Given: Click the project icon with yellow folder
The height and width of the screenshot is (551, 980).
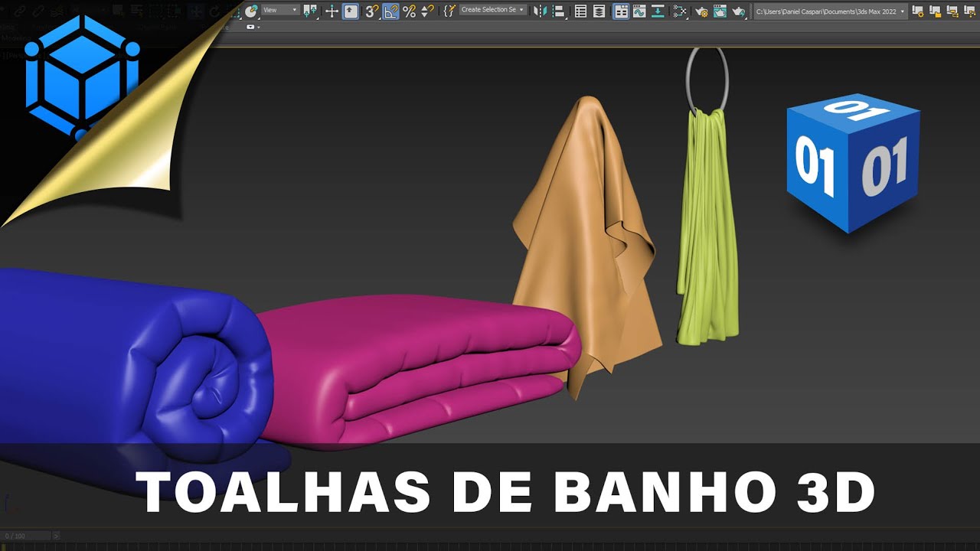Looking at the screenshot, I should click(935, 11).
